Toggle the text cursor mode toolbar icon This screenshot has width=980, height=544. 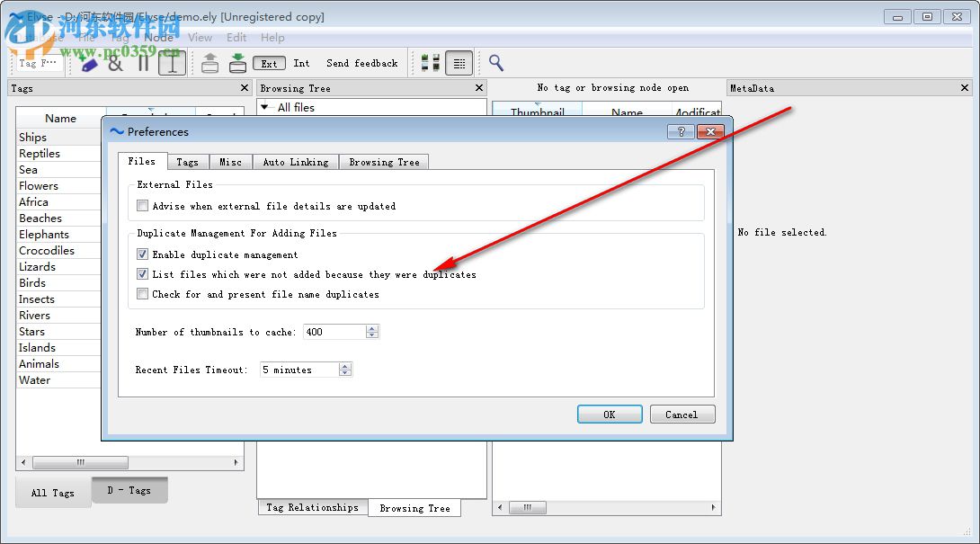pos(172,63)
